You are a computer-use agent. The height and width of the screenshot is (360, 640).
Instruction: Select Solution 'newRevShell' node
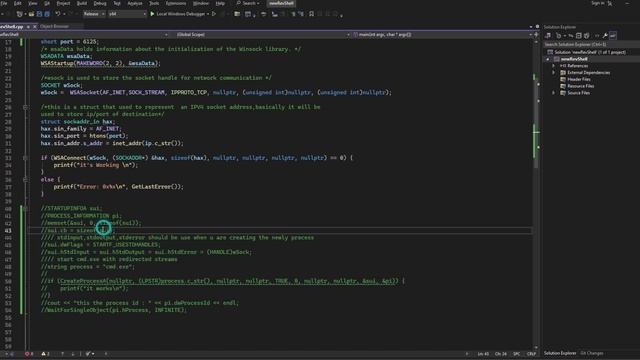[586, 52]
